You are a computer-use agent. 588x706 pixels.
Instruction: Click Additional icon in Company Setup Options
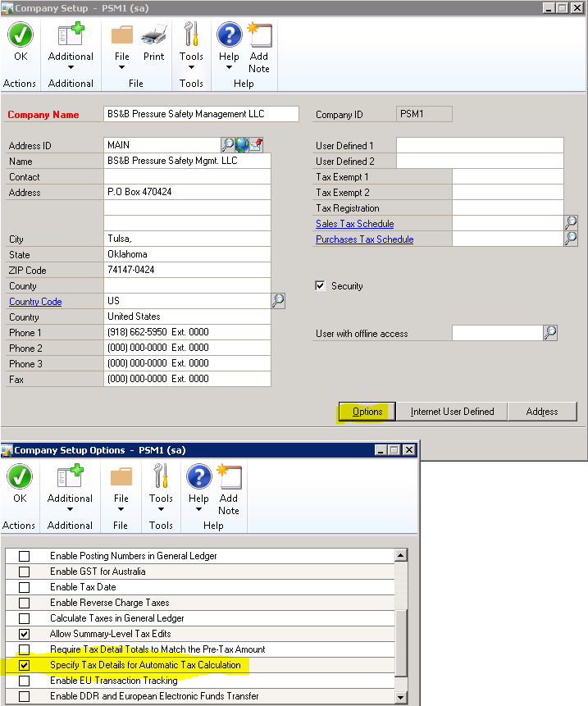pos(70,477)
